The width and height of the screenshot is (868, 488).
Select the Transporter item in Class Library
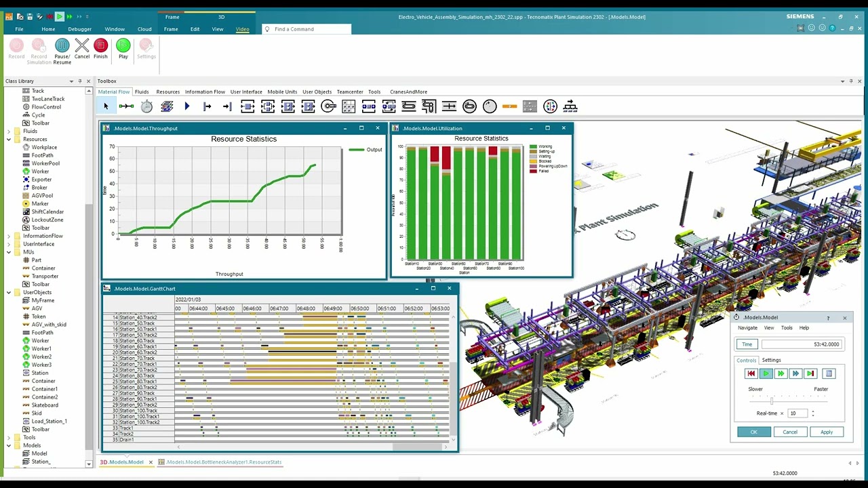(x=45, y=276)
